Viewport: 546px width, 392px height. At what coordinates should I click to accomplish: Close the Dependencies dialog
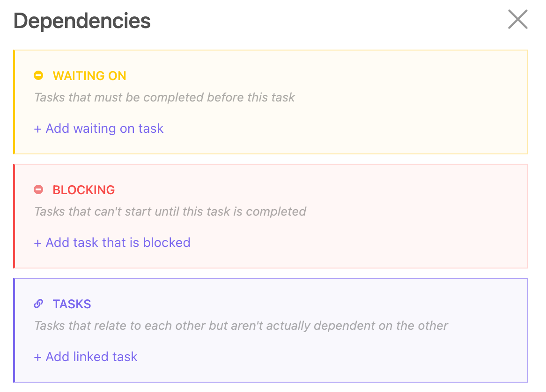[517, 20]
